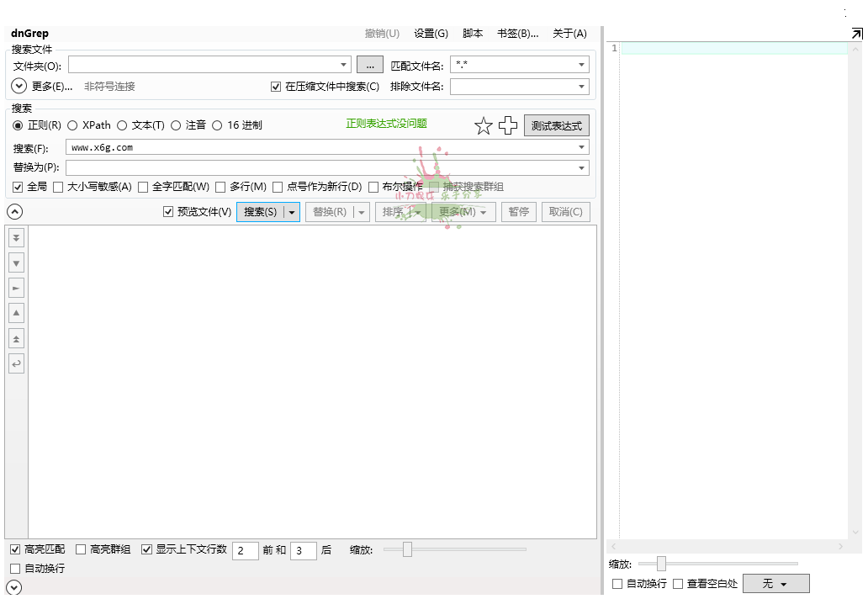Click the jump-to-last-match double-down arrow
Screen dimensions: 868x599
point(16,237)
